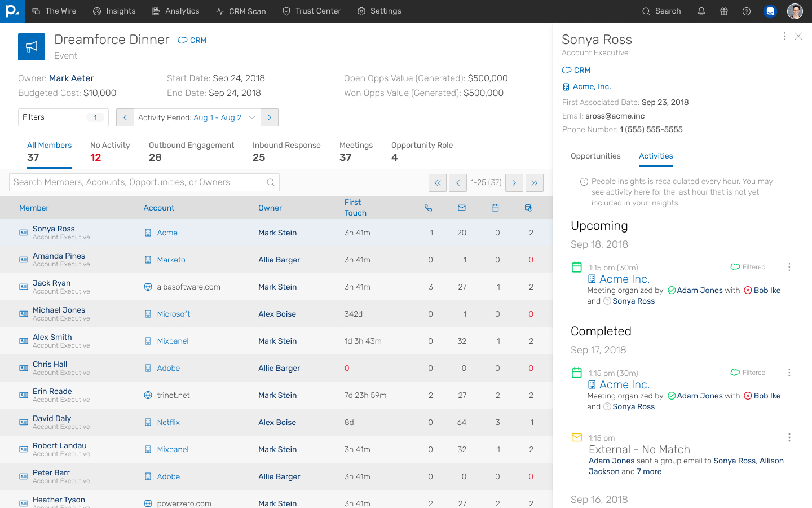Open the CRM link next to Dreamforce Dinner
The image size is (812, 508).
click(x=192, y=40)
